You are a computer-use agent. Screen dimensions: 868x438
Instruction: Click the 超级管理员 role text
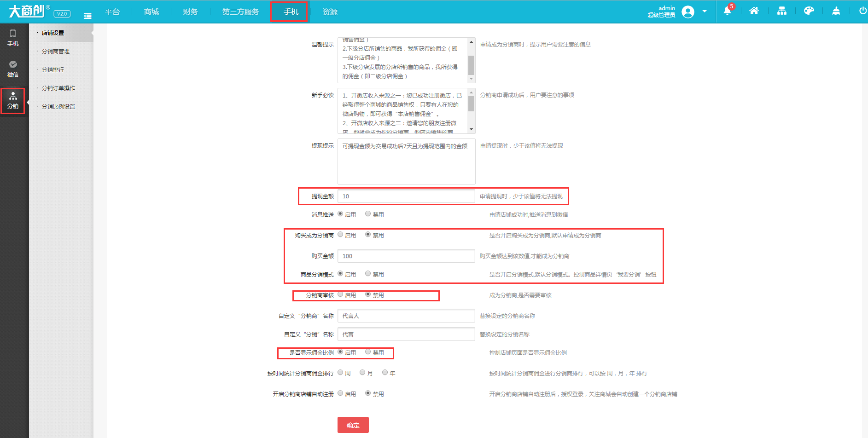[661, 15]
